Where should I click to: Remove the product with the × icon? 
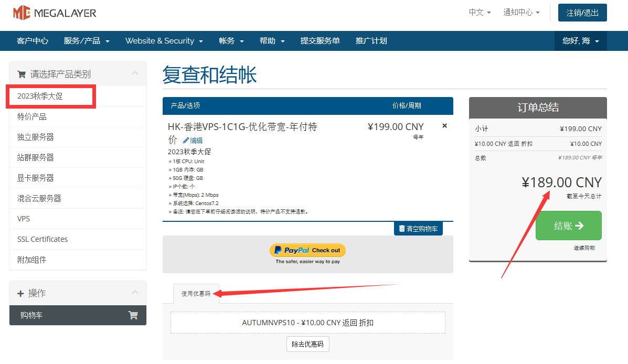pos(445,126)
